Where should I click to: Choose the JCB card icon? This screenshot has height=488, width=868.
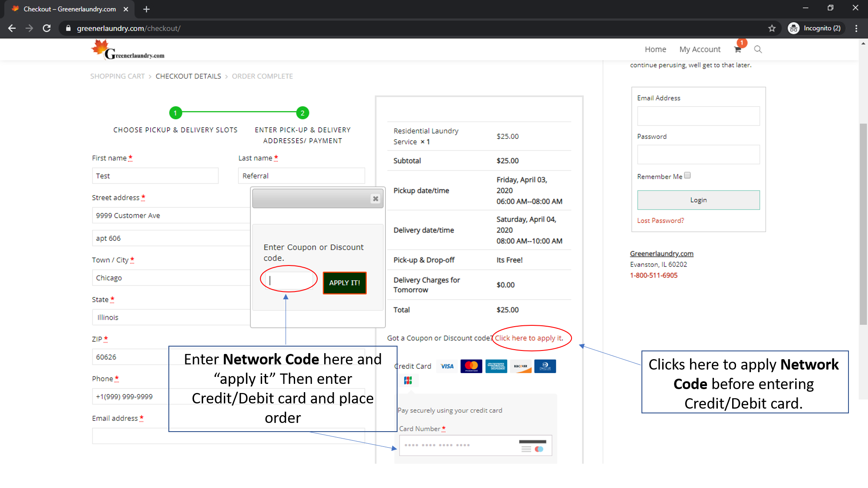409,380
